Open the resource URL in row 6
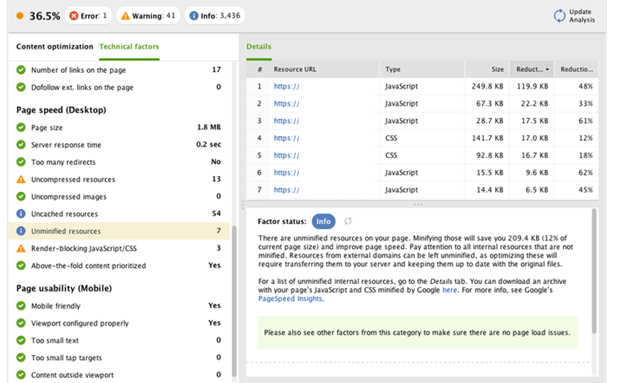This screenshot has height=383, width=618. 287,173
